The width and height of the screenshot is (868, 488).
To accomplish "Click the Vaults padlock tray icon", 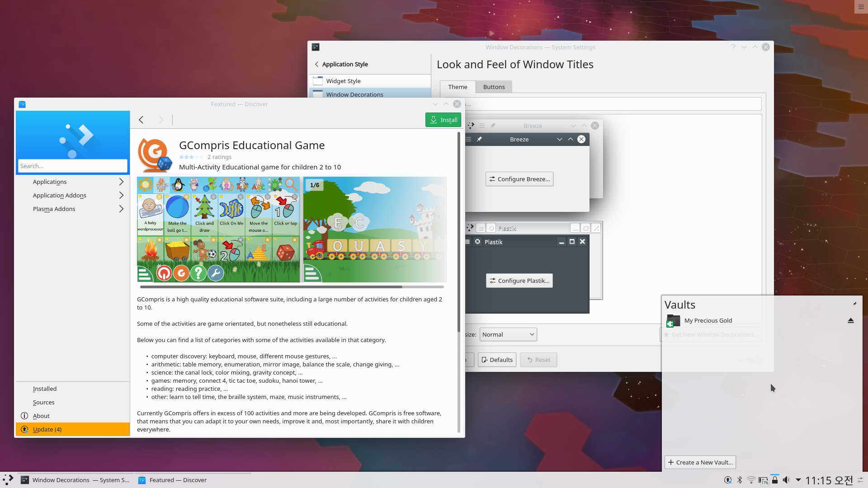I will pos(775,480).
